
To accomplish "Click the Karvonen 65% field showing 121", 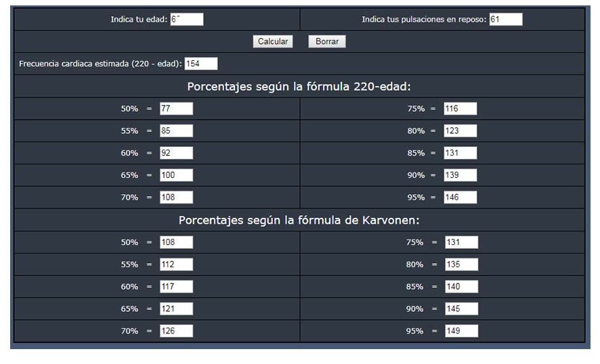I will point(176,309).
